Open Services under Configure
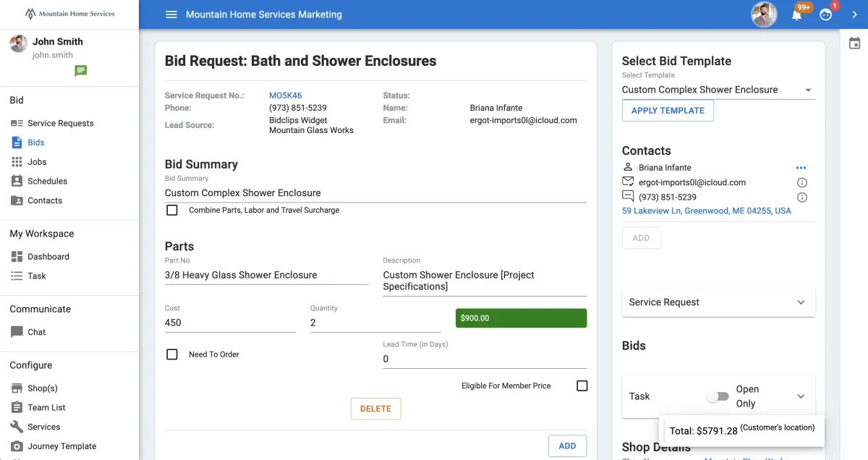The width and height of the screenshot is (868, 460). click(x=44, y=427)
